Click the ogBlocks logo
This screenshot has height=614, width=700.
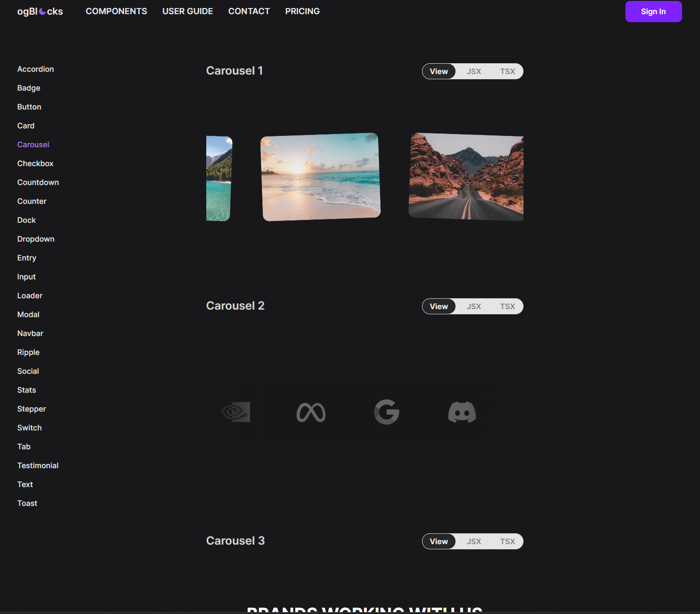(40, 11)
